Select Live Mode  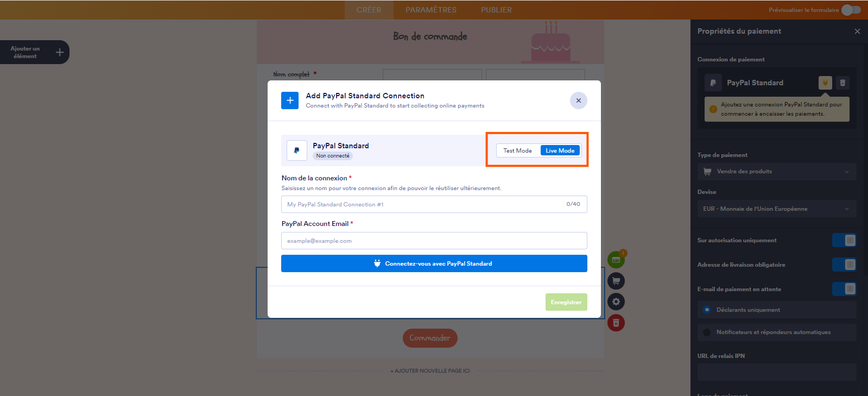point(560,150)
